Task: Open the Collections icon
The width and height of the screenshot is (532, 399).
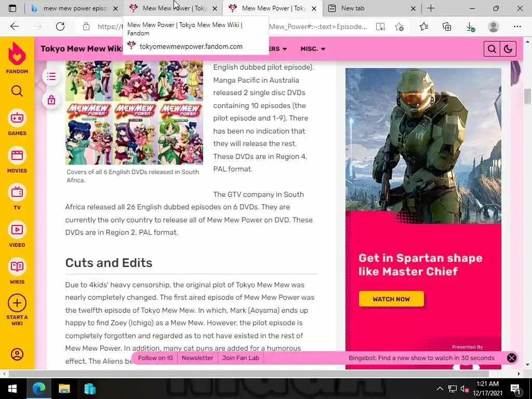Action: [447, 27]
